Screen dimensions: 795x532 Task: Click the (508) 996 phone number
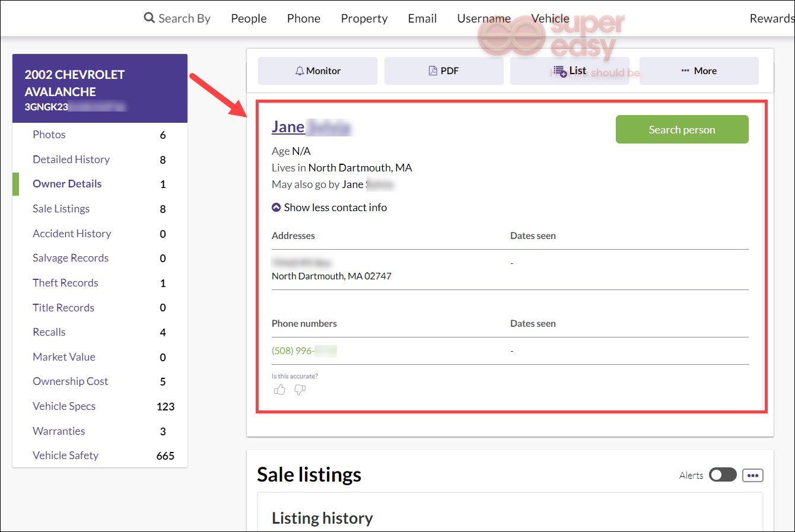pos(304,351)
